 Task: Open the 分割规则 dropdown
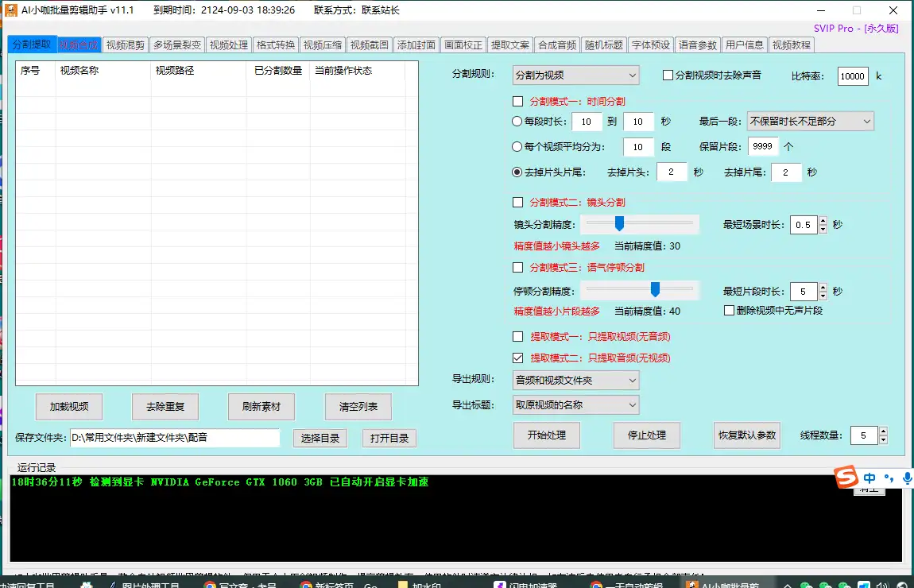pyautogui.click(x=575, y=75)
